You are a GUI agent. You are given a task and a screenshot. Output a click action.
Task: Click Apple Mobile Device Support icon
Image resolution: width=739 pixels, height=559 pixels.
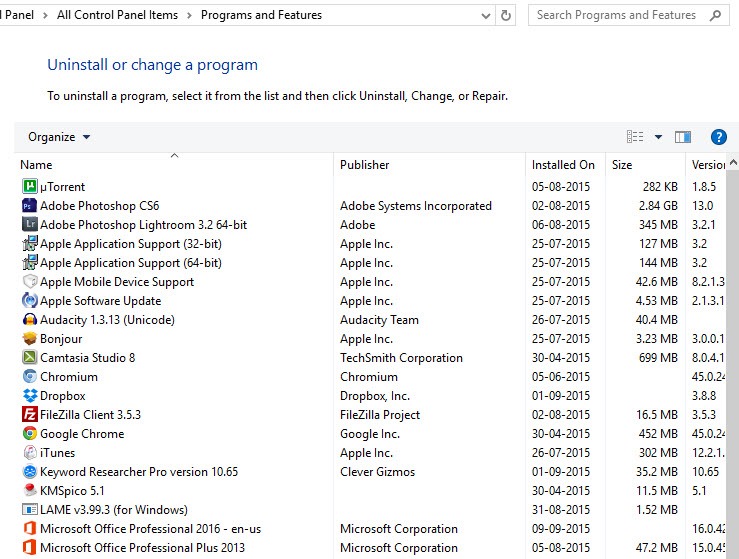pyautogui.click(x=30, y=281)
